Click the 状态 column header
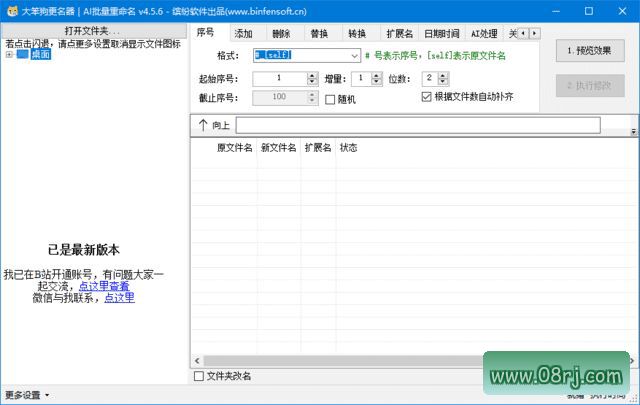Image resolution: width=640 pixels, height=405 pixels. [x=348, y=148]
